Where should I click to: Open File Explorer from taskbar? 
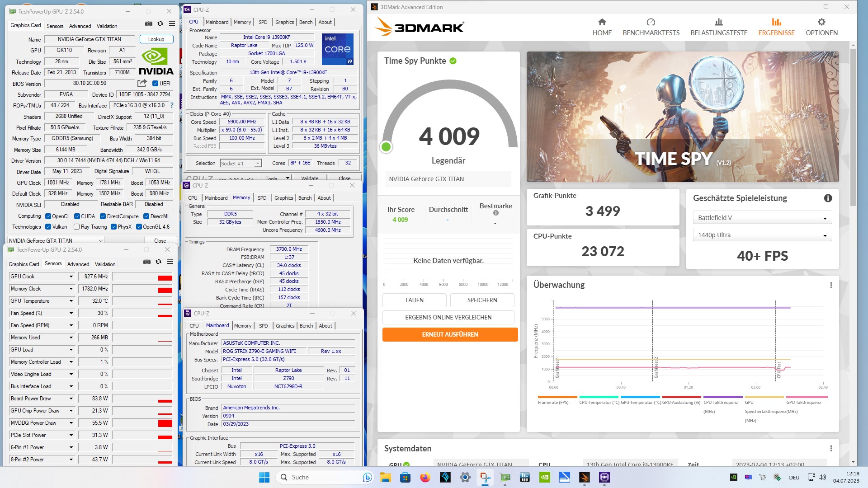(x=385, y=477)
